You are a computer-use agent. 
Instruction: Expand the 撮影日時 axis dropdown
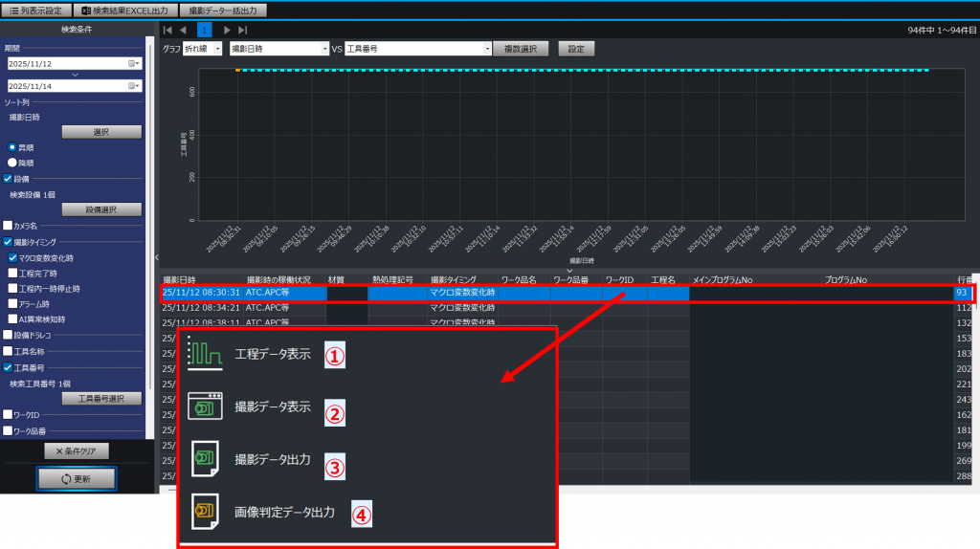pyautogui.click(x=324, y=48)
